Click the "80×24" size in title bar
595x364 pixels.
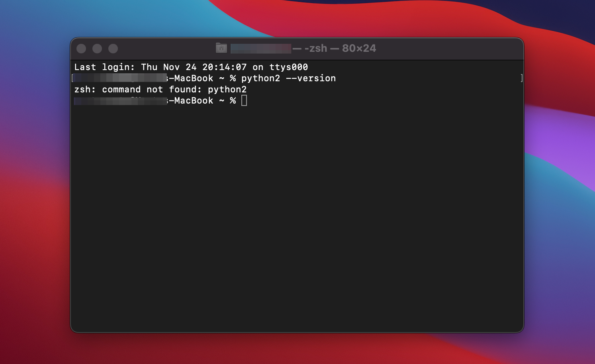(x=359, y=48)
